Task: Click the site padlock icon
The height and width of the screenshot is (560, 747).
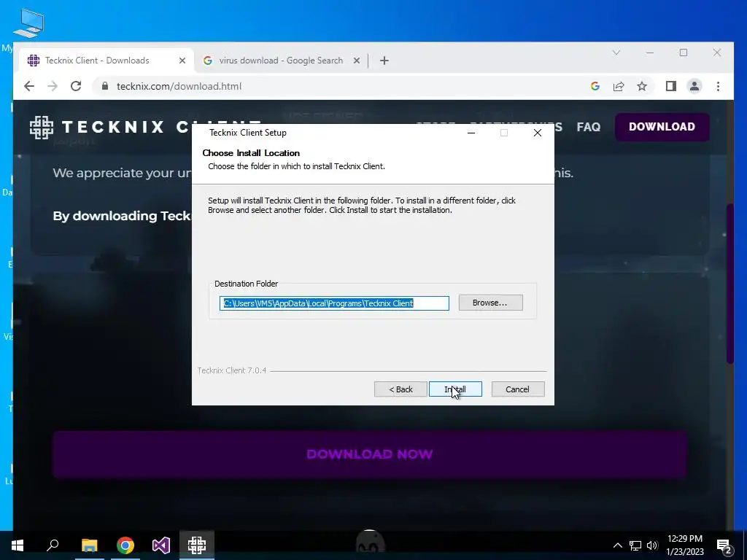Action: click(105, 86)
